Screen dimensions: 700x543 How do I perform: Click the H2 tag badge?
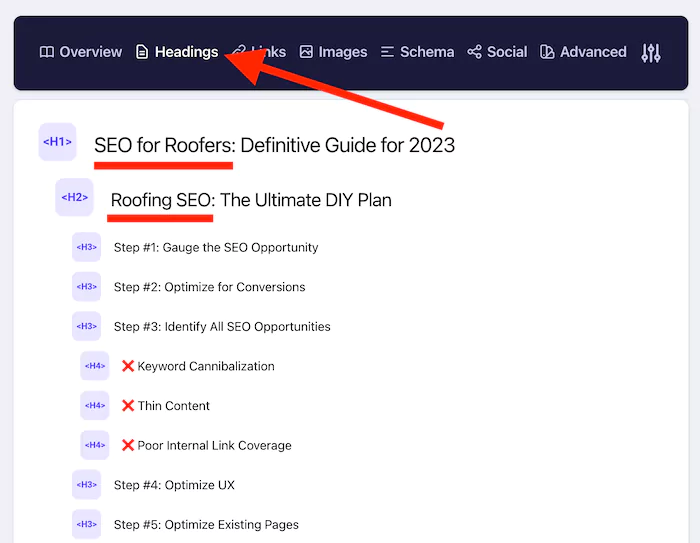tap(74, 198)
